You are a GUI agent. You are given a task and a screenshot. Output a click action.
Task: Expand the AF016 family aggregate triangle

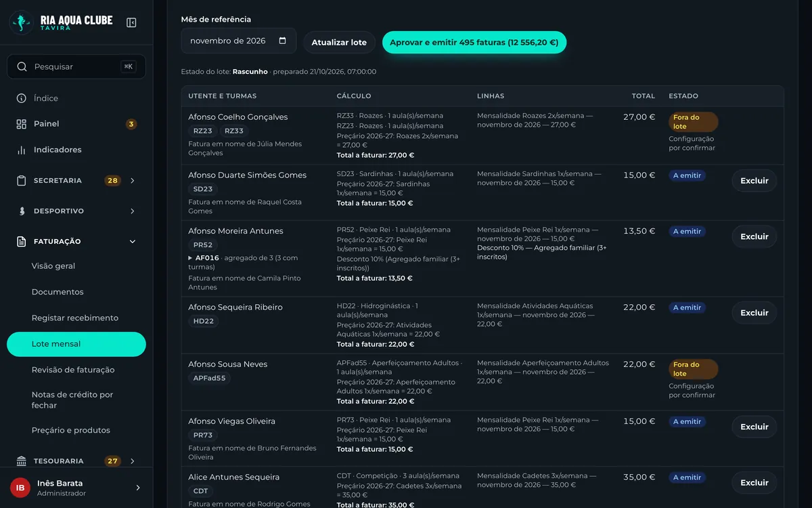(x=190, y=258)
